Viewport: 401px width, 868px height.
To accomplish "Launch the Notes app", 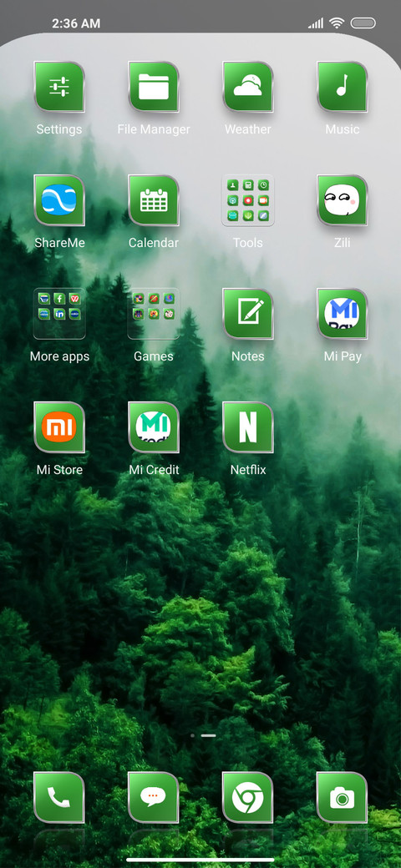I will pyautogui.click(x=247, y=314).
